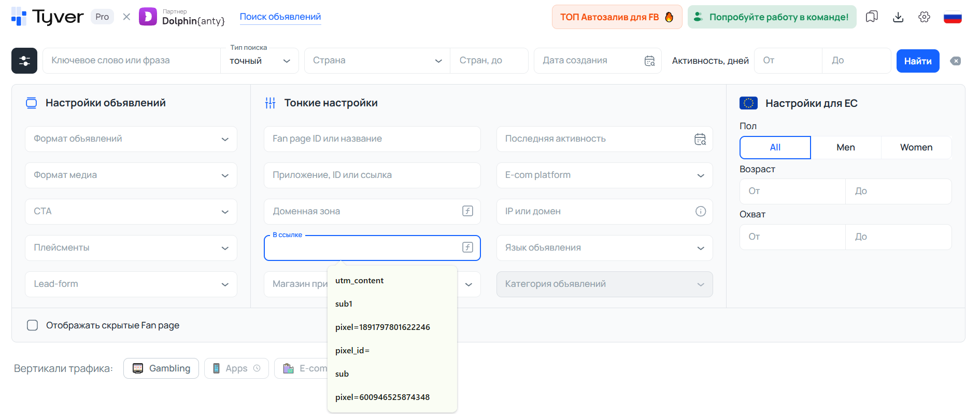Image resolution: width=980 pixels, height=414 pixels.
Task: Click the download icon in header
Action: [x=898, y=17]
